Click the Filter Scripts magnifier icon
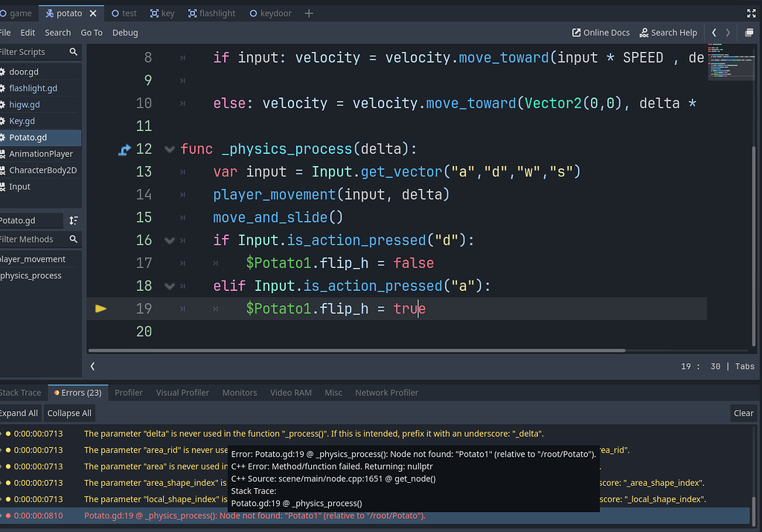Viewport: 762px width, 532px height. click(72, 53)
